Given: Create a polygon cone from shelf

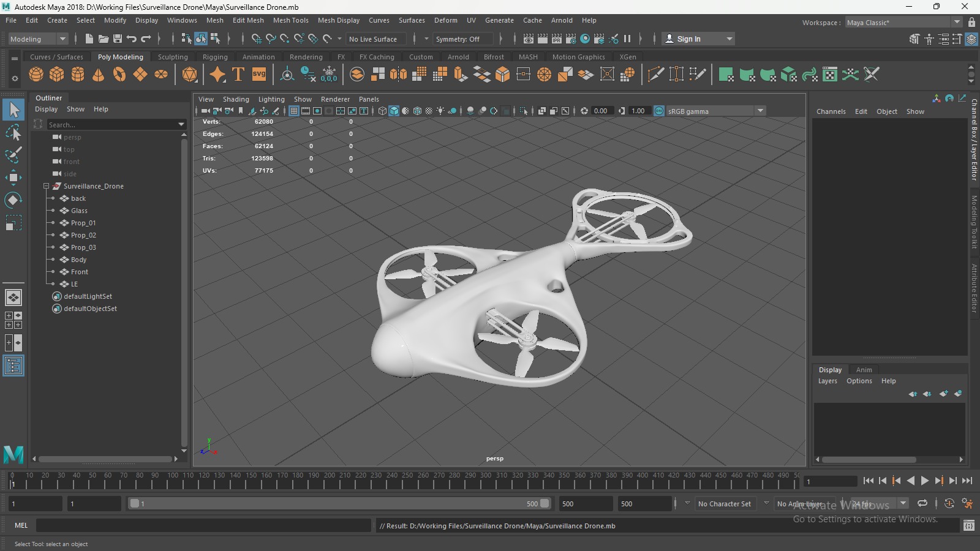Looking at the screenshot, I should [98, 75].
